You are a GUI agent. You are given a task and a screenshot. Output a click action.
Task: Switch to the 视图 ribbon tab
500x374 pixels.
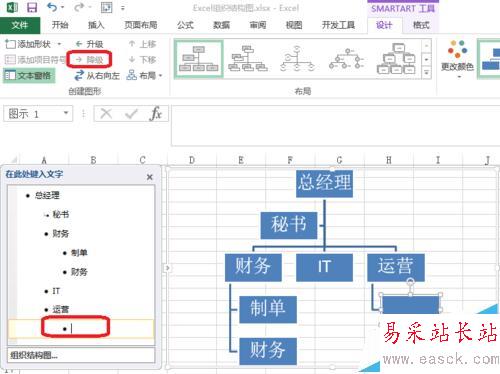294,25
